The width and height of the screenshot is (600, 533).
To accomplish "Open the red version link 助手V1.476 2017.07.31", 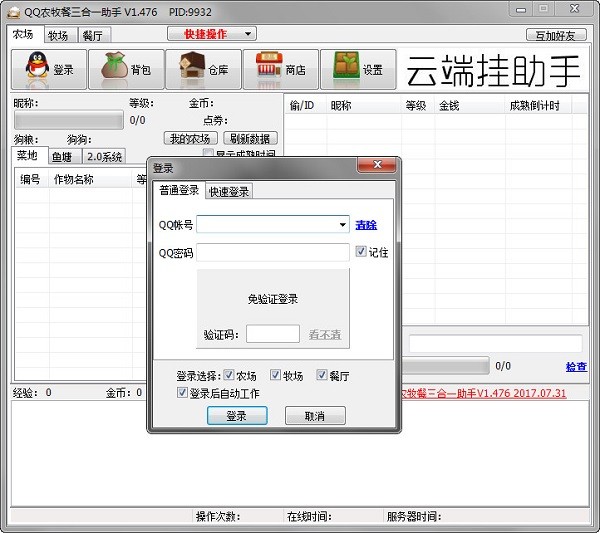I will tap(483, 393).
